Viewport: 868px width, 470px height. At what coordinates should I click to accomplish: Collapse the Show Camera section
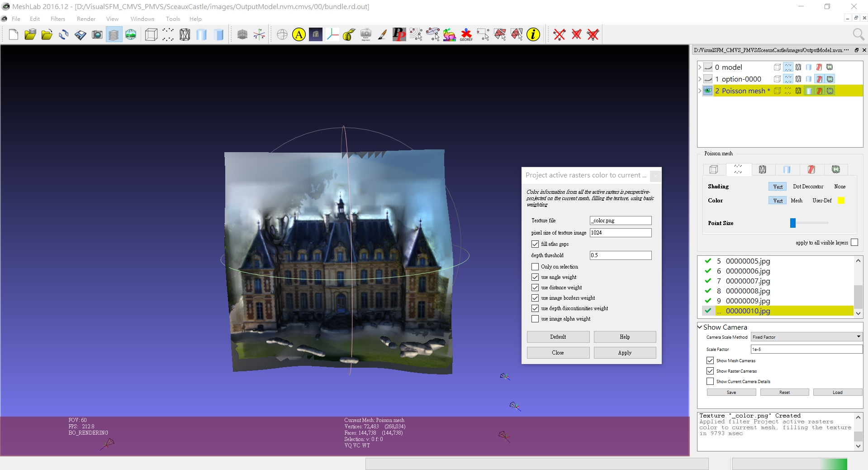701,327
